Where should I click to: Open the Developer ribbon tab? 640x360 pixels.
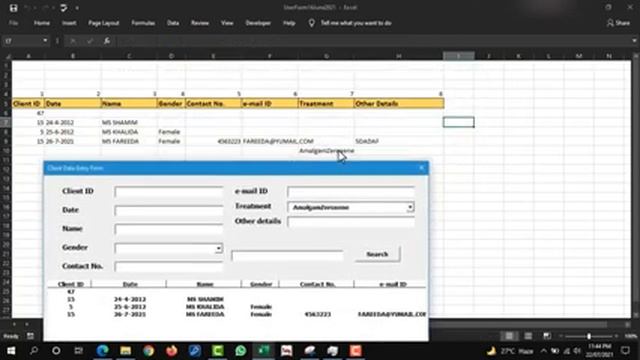258,23
